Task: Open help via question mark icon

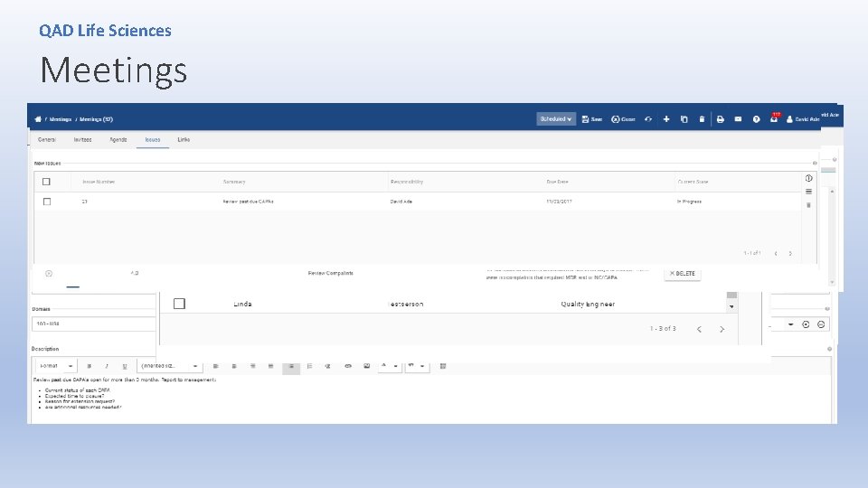Action: point(756,119)
